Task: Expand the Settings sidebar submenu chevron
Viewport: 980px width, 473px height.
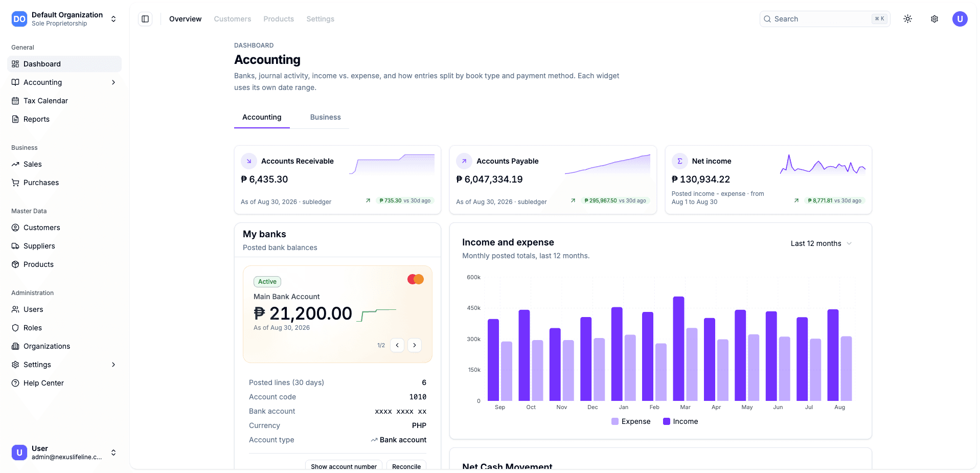Action: 113,365
